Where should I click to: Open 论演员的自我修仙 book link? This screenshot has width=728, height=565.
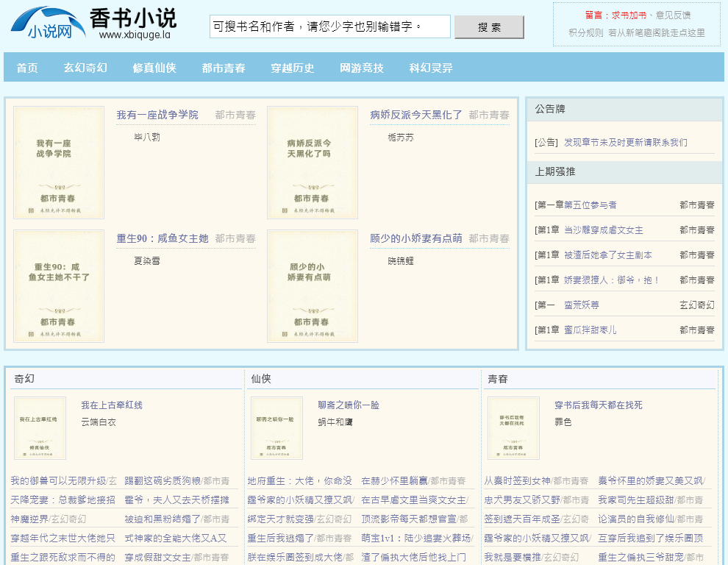(x=635, y=519)
